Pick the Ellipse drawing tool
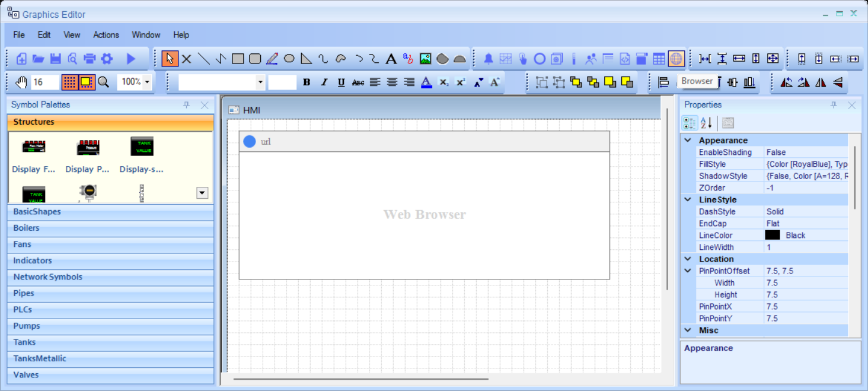The height and width of the screenshot is (391, 868). (x=289, y=59)
